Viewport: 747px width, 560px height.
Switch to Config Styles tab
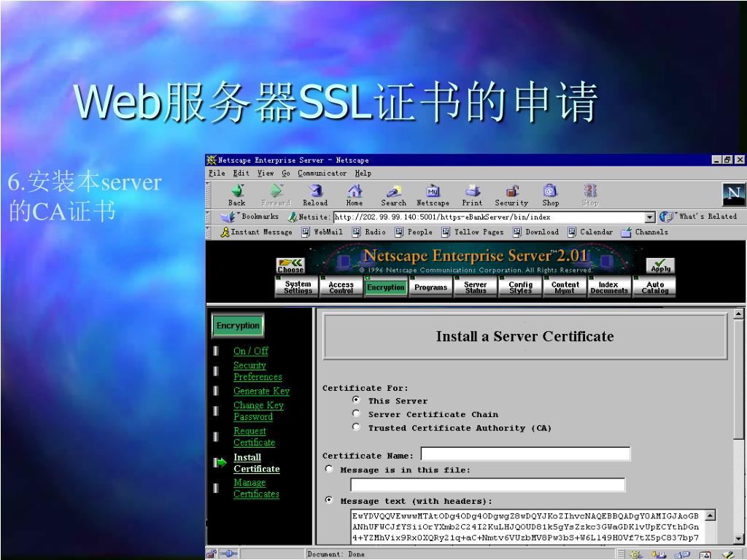(520, 287)
